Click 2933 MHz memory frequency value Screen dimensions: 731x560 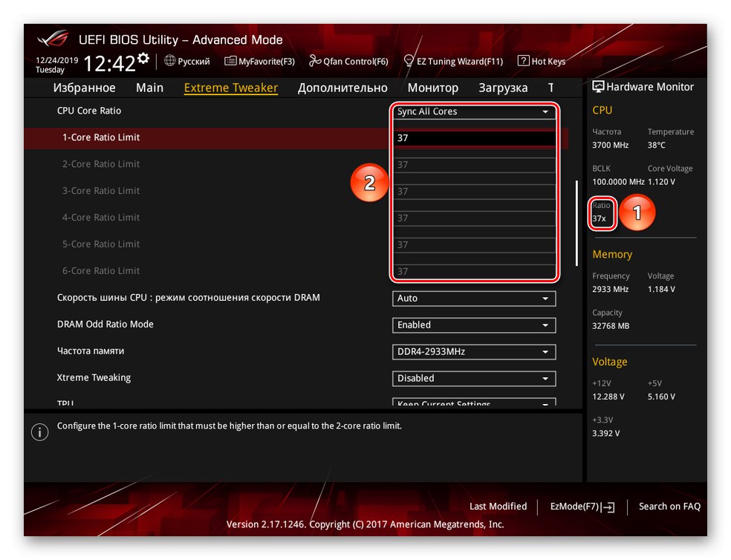click(x=610, y=289)
